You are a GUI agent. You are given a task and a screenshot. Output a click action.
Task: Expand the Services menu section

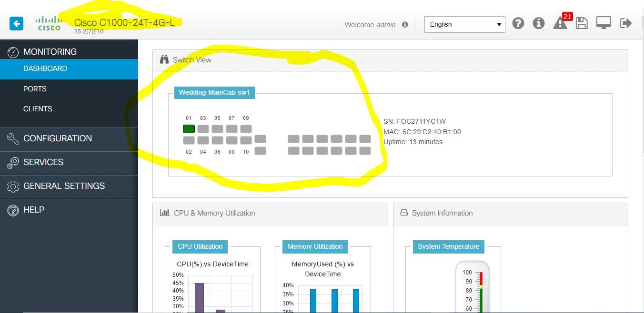point(43,162)
